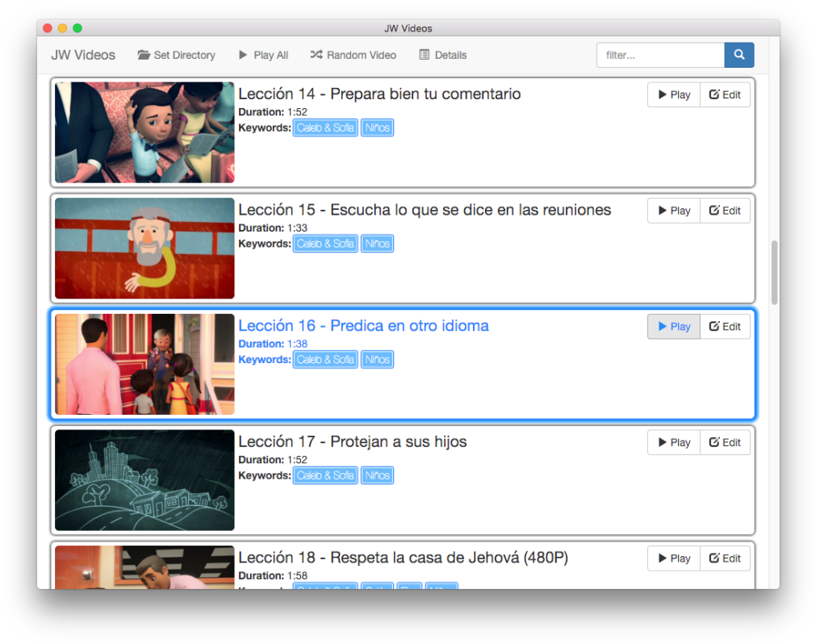Edit Lección 14 entry
Viewport: 816px width, 644px height.
[725, 94]
